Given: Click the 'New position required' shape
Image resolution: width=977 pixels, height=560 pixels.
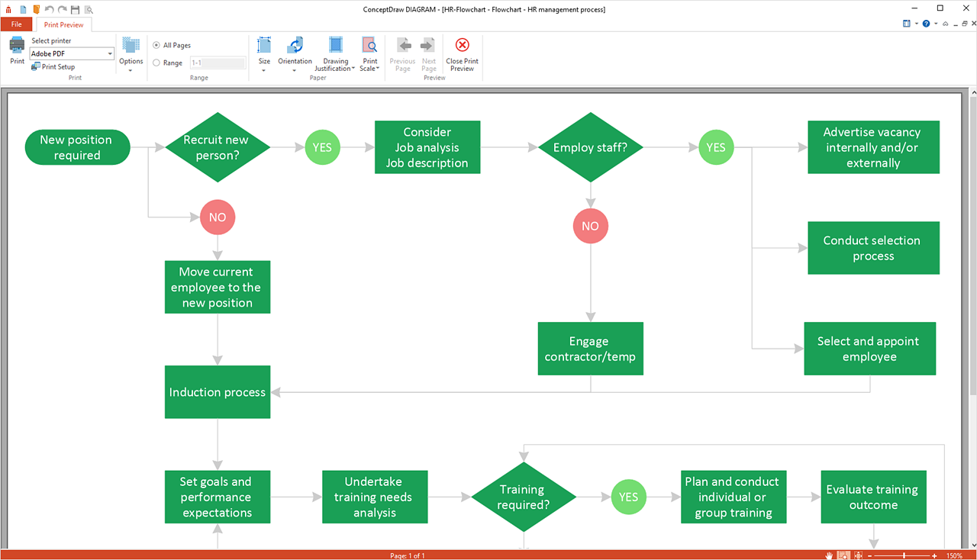Looking at the screenshot, I should pyautogui.click(x=77, y=147).
